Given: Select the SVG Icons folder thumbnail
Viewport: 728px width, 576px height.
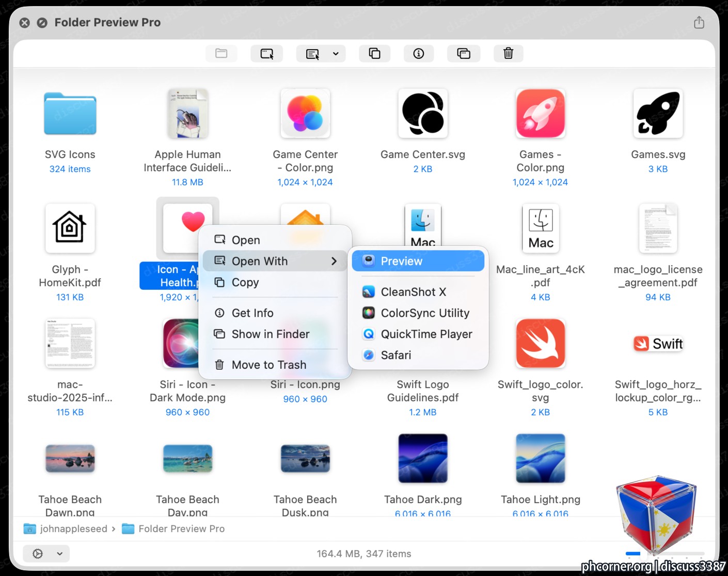Looking at the screenshot, I should tap(70, 114).
